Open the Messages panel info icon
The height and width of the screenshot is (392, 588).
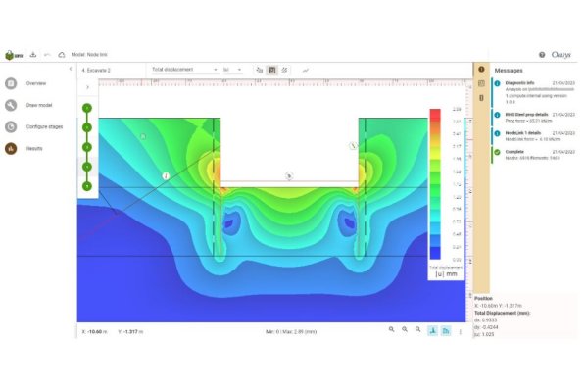click(481, 69)
